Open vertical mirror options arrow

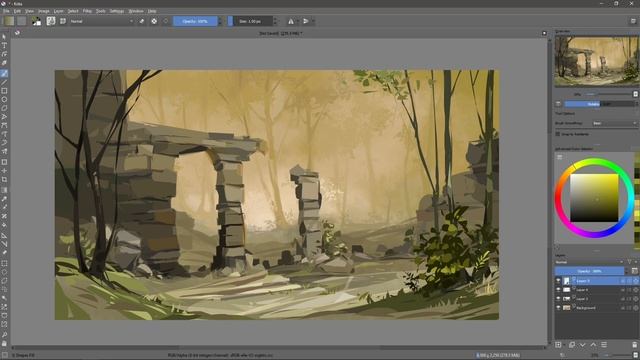tap(312, 21)
